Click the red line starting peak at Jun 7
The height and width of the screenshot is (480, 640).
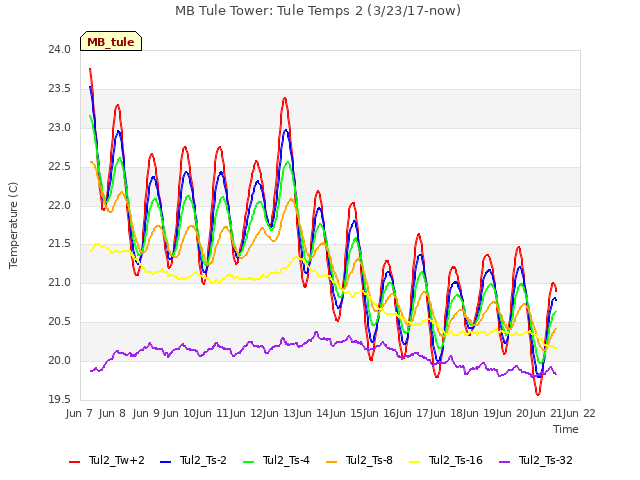(90, 69)
